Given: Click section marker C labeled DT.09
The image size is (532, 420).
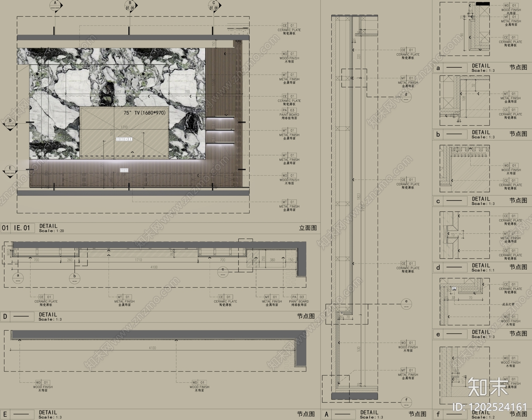Looking at the screenshot, I should tap(213, 6).
